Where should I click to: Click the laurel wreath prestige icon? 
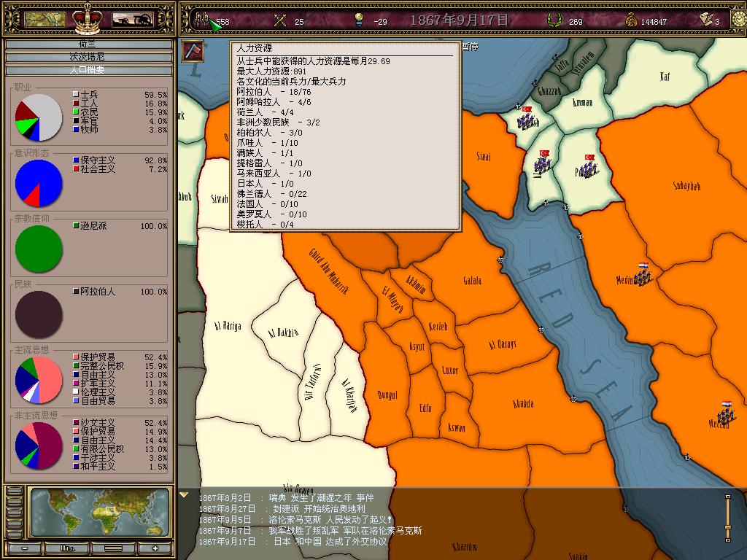pos(554,21)
